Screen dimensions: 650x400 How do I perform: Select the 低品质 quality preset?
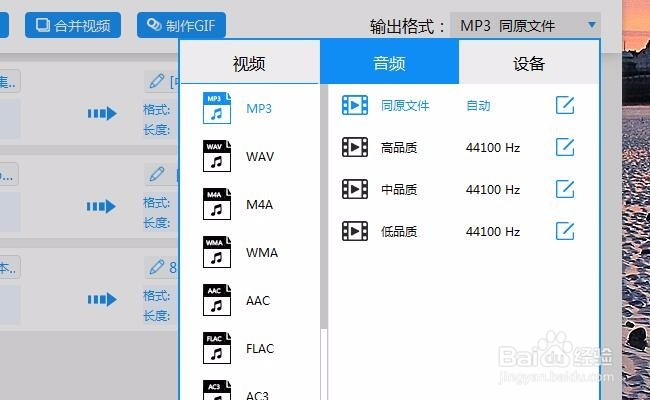pos(399,231)
